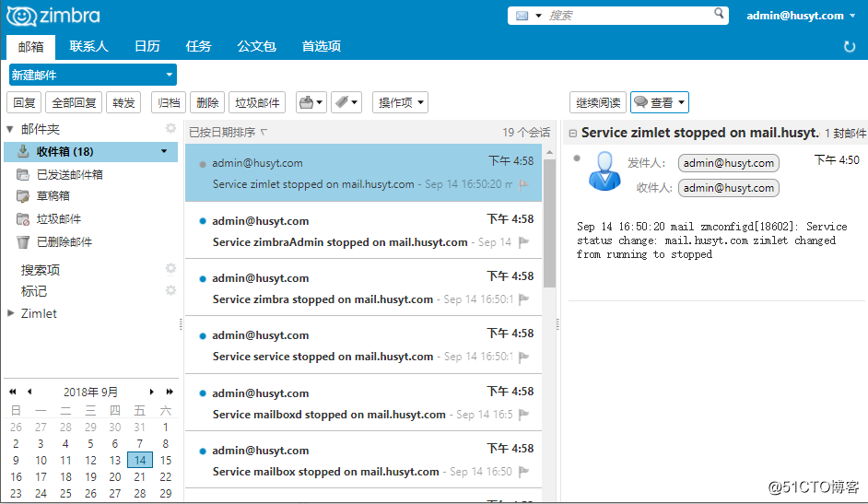Toggle read status dot of 'Service mailboxd' message
The width and height of the screenshot is (868, 504).
pyautogui.click(x=203, y=393)
